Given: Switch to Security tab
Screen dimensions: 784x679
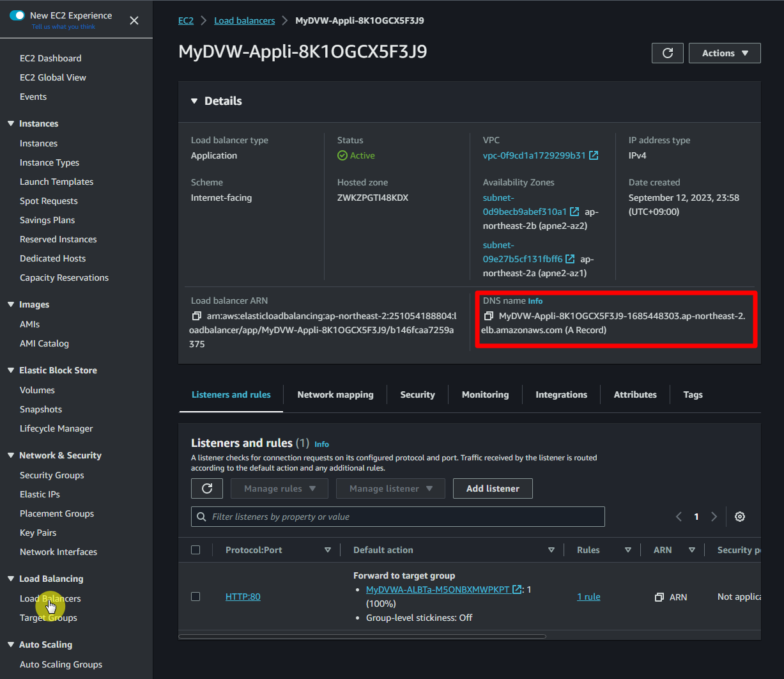Looking at the screenshot, I should coord(418,394).
